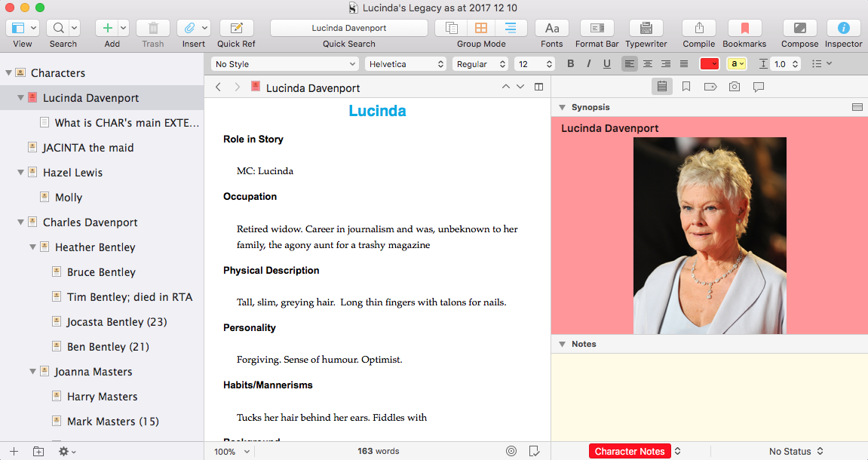Collapse the Hazel Lewis item
This screenshot has height=460, width=868.
(x=20, y=172)
